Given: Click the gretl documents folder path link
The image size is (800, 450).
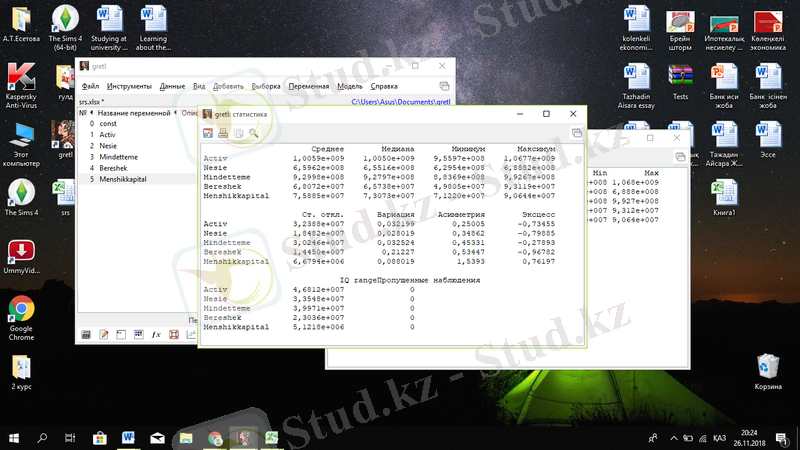Looking at the screenshot, I should [x=401, y=101].
